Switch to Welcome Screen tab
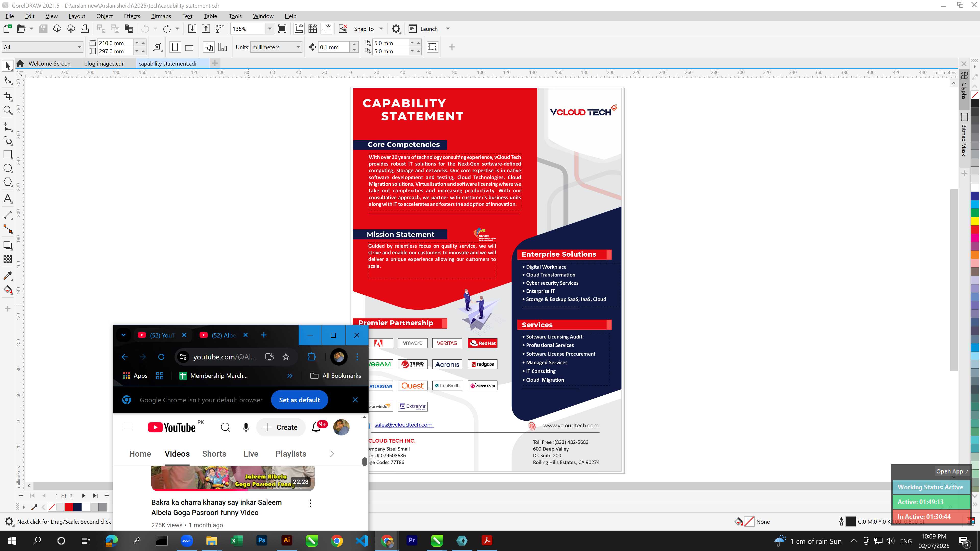The width and height of the screenshot is (980, 551). [49, 64]
